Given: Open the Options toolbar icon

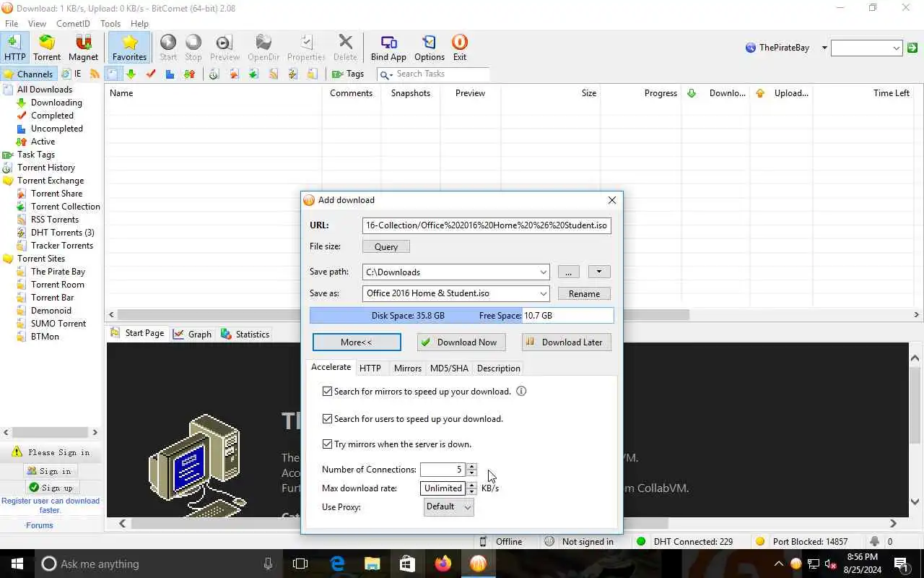Looking at the screenshot, I should (x=430, y=48).
